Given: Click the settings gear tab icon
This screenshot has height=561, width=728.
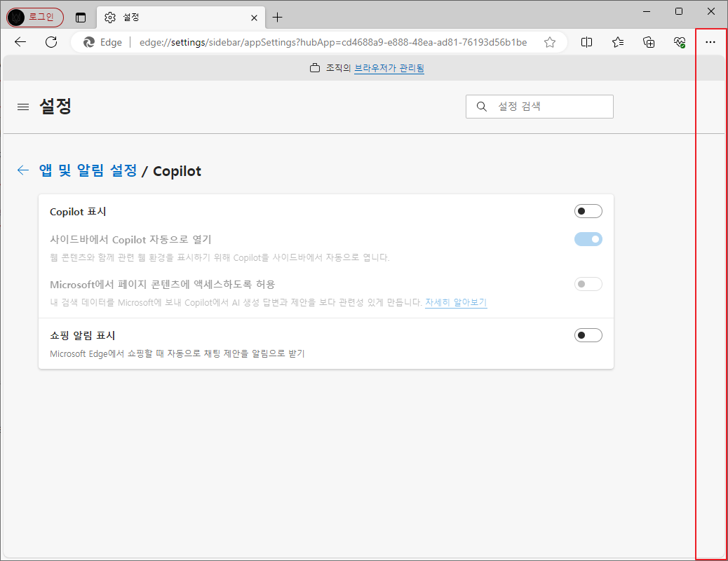Looking at the screenshot, I should click(110, 18).
